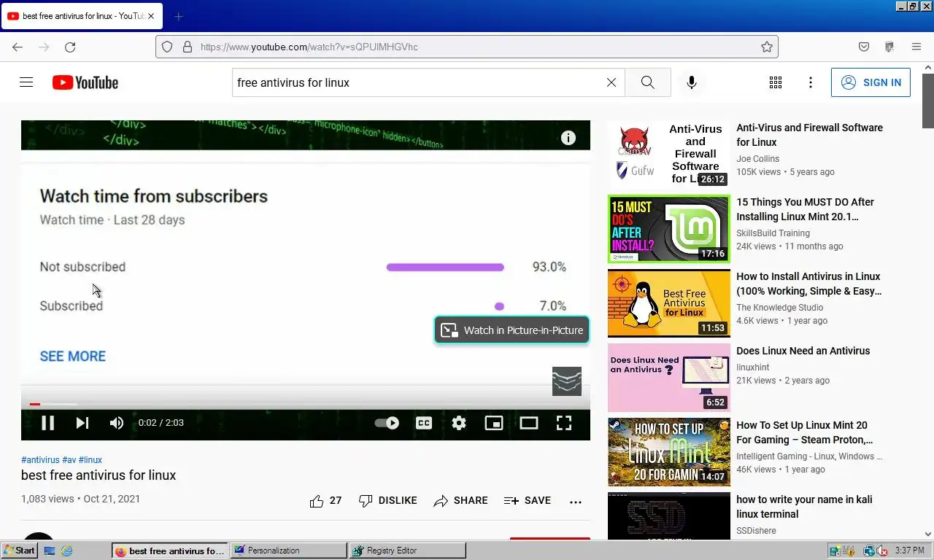
Task: Open YouTube settings three-dot menu
Action: click(x=810, y=82)
